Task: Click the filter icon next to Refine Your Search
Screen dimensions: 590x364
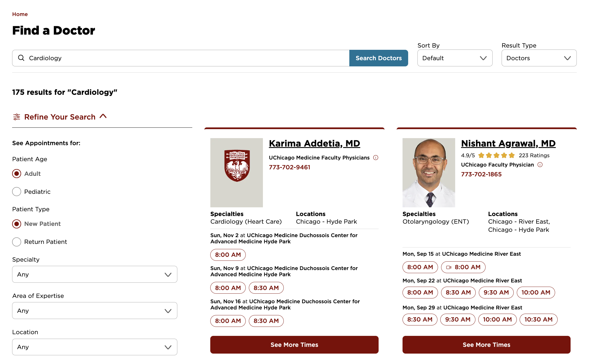Action: click(17, 116)
